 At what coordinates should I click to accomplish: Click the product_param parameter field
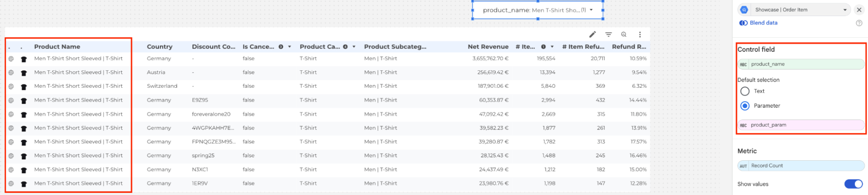pos(801,125)
